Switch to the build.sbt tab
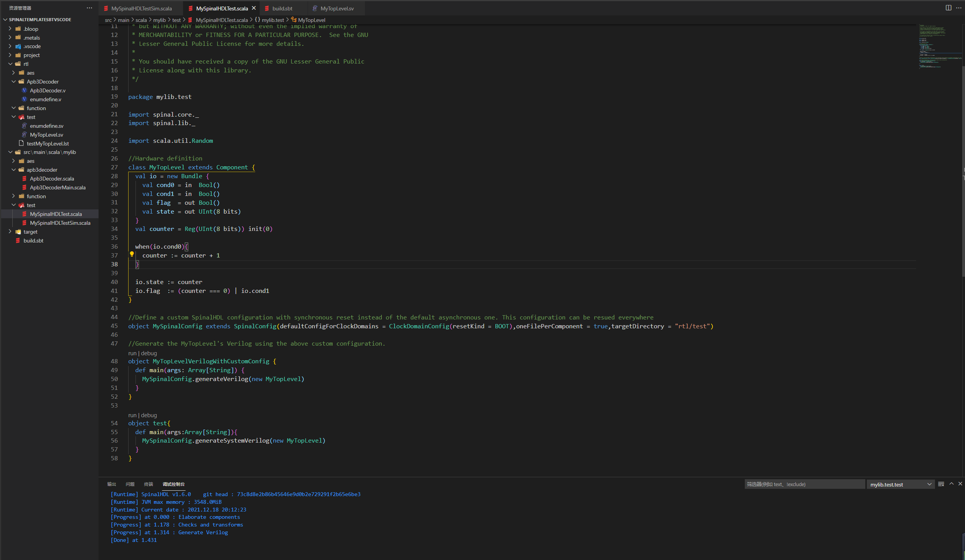Image resolution: width=965 pixels, height=560 pixels. click(x=283, y=8)
